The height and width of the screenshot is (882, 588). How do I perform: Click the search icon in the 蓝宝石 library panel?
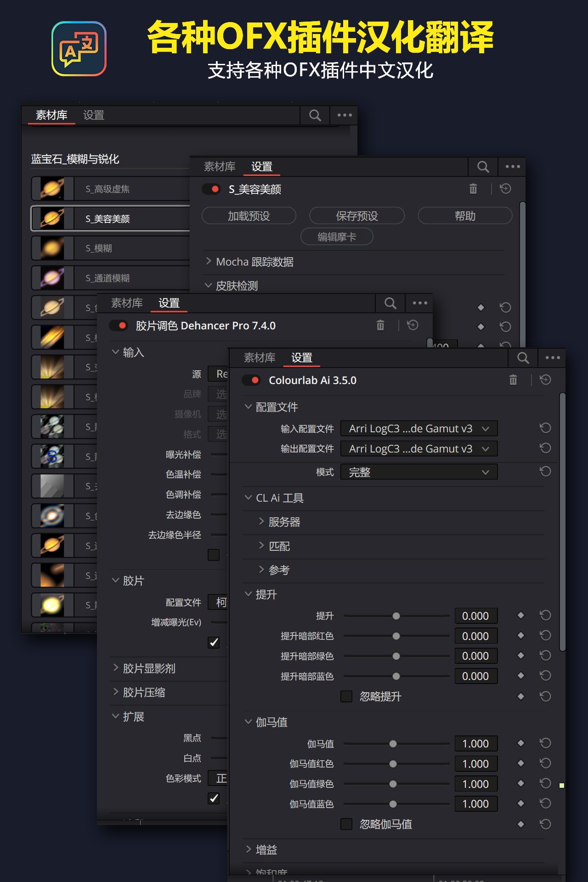point(315,115)
